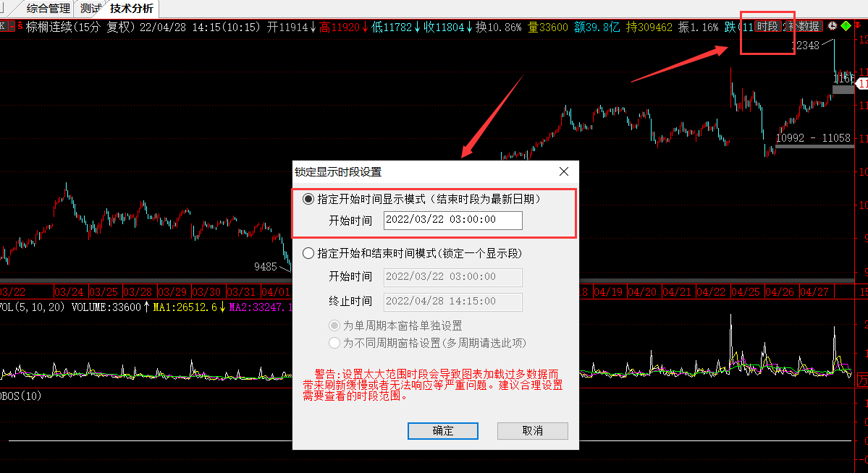This screenshot has width=868, height=473.
Task: Click the OBOS(10) indicator label
Action: [21, 396]
